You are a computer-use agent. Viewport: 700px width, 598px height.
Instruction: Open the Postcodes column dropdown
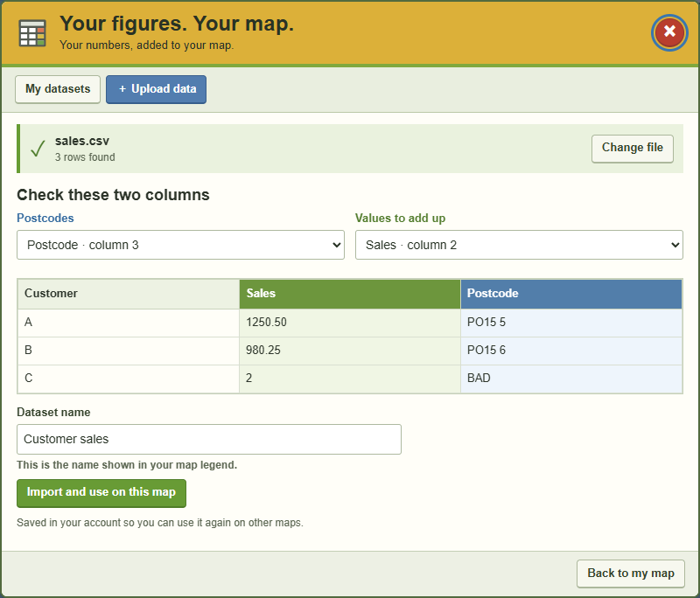pos(180,245)
